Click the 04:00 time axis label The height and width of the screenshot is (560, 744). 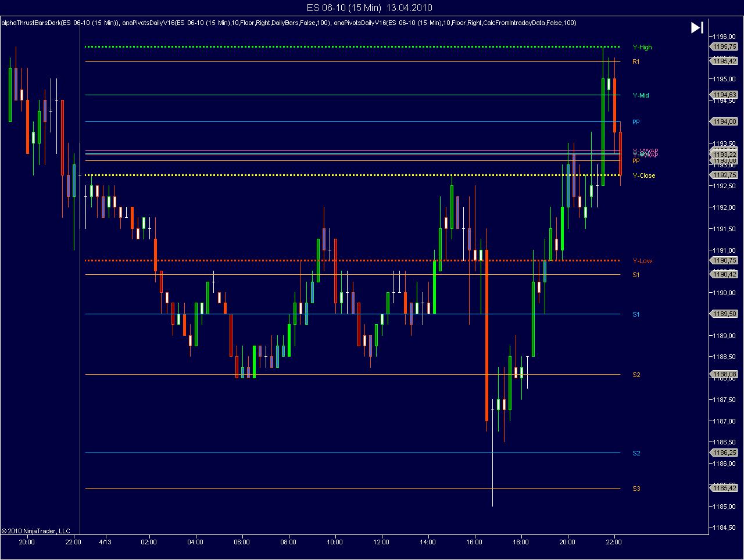pos(195,543)
